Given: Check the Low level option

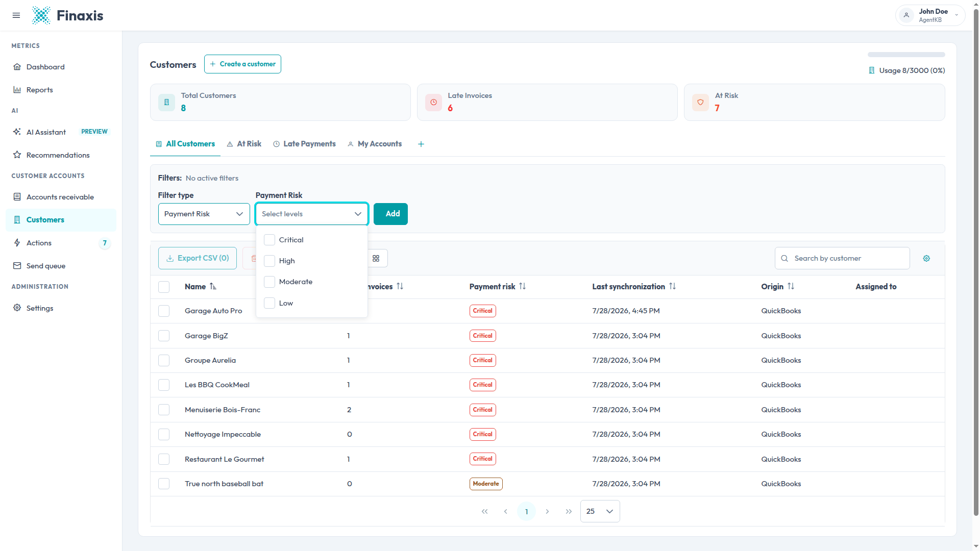Looking at the screenshot, I should [269, 303].
